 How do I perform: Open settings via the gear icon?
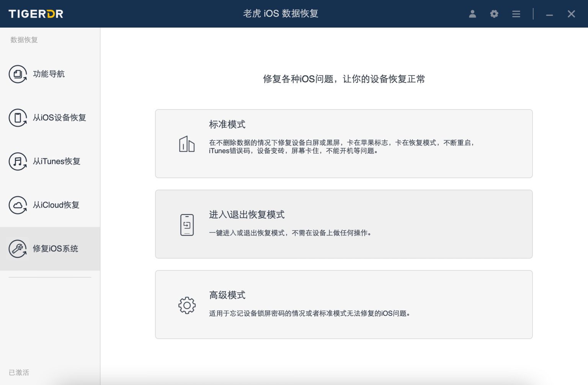(494, 14)
